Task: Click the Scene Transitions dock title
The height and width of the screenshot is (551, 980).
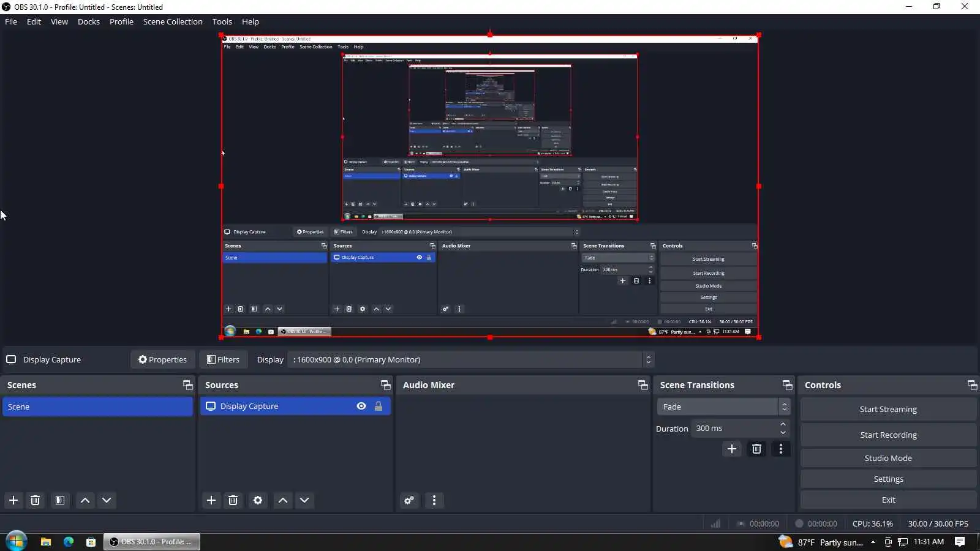Action: (x=697, y=385)
